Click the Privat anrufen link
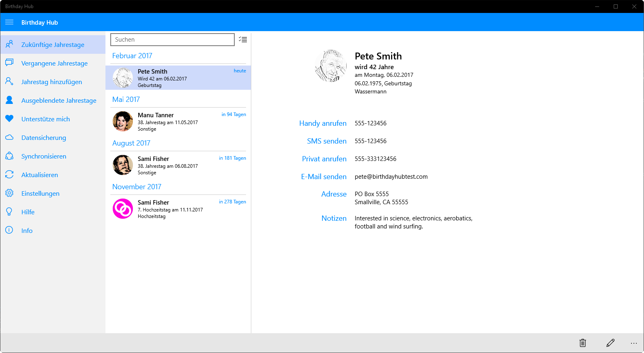Viewport: 644px width, 353px height. click(x=324, y=159)
